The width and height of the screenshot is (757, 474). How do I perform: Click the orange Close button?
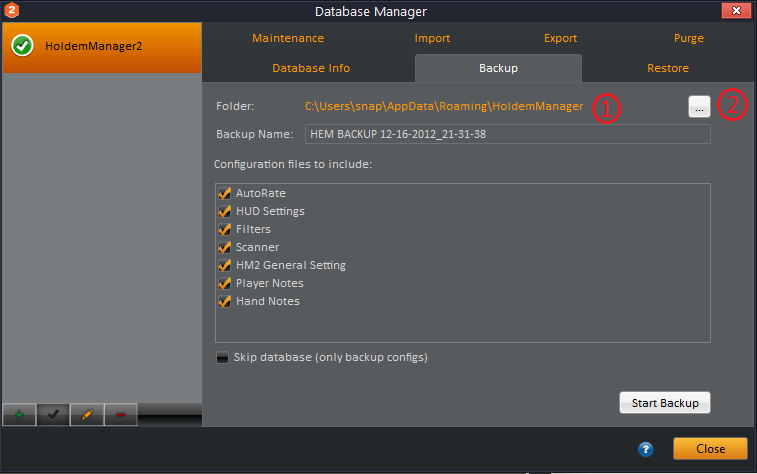[710, 449]
